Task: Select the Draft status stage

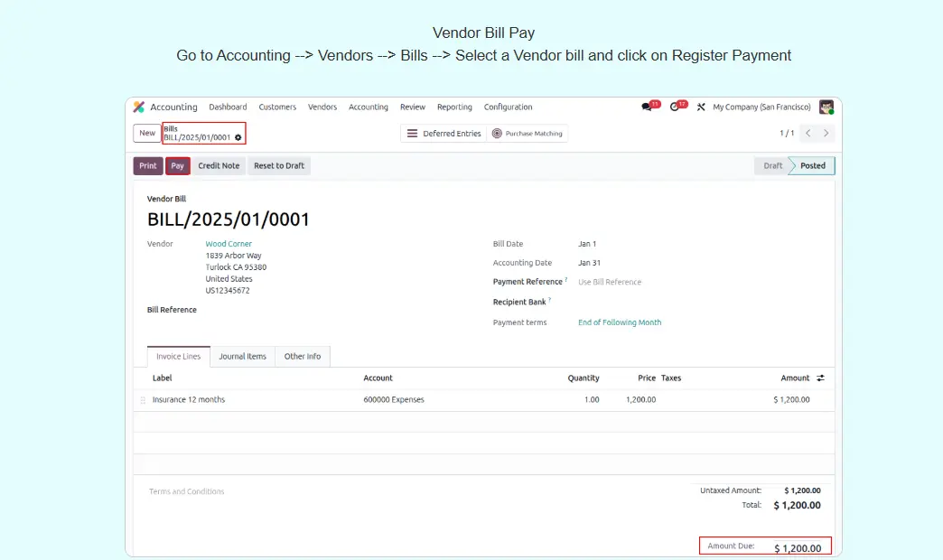Action: pos(772,166)
